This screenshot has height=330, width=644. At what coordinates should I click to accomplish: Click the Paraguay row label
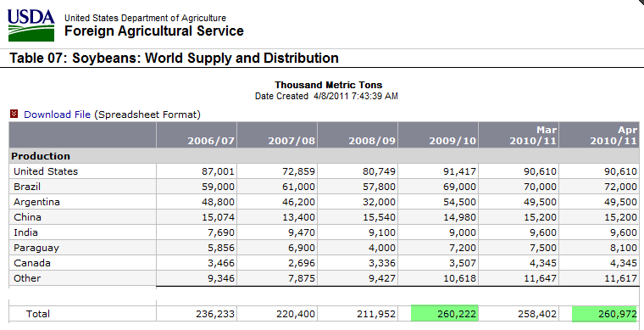click(36, 248)
